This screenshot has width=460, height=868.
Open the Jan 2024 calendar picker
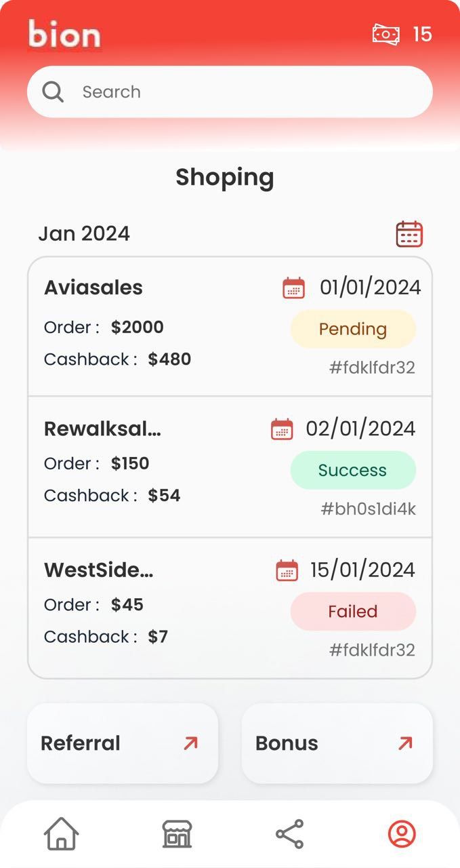click(409, 234)
